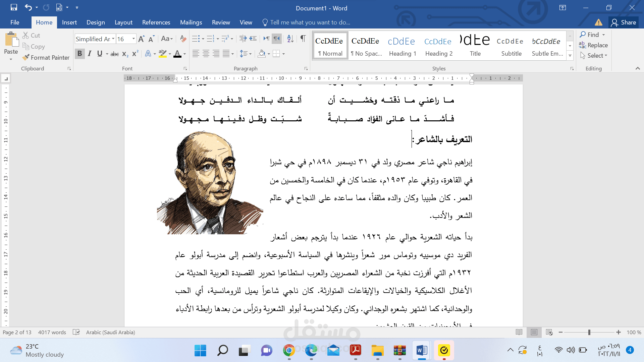Toggle Show/Hide paragraph marks
644x362 pixels.
point(303,39)
